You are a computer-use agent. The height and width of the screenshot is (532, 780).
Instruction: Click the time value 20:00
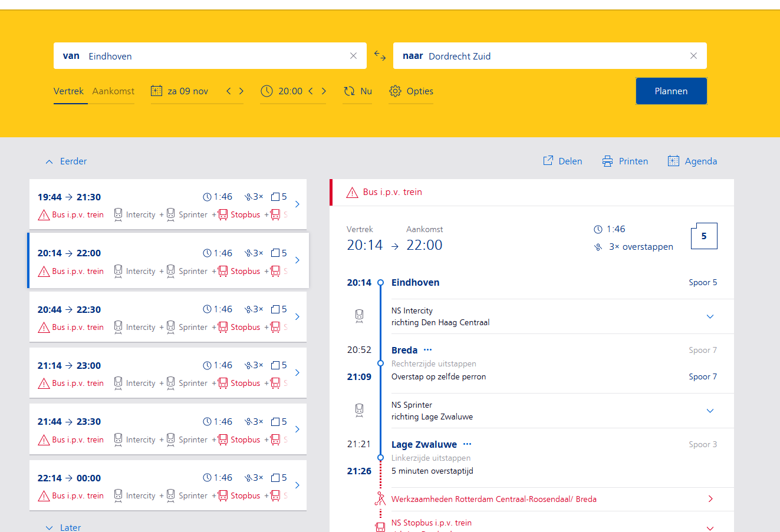pyautogui.click(x=290, y=91)
